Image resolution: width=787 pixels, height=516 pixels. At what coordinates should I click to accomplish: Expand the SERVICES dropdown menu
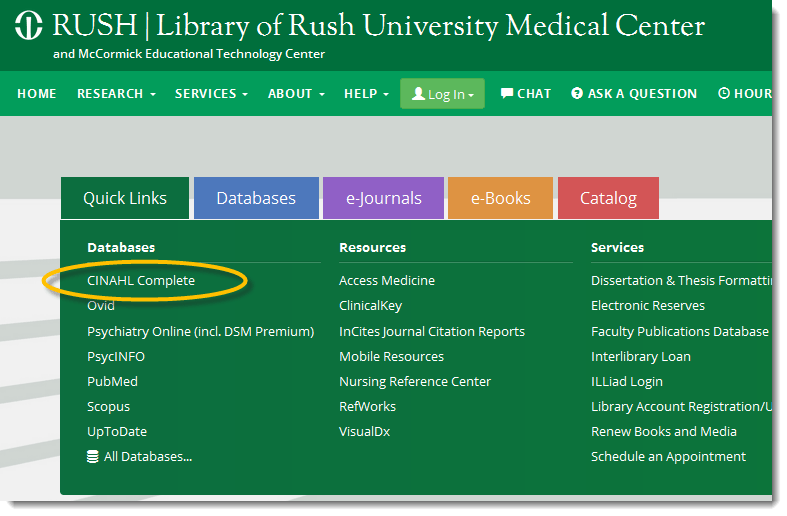pos(211,94)
